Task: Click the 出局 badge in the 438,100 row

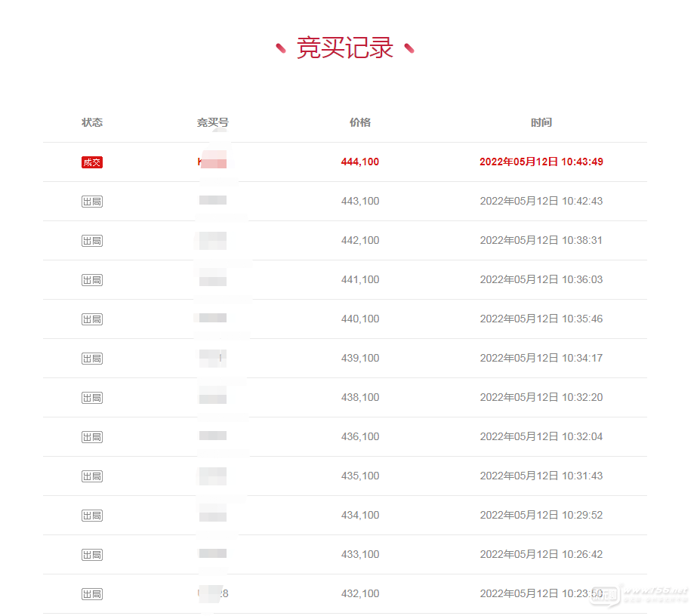Action: (x=92, y=398)
